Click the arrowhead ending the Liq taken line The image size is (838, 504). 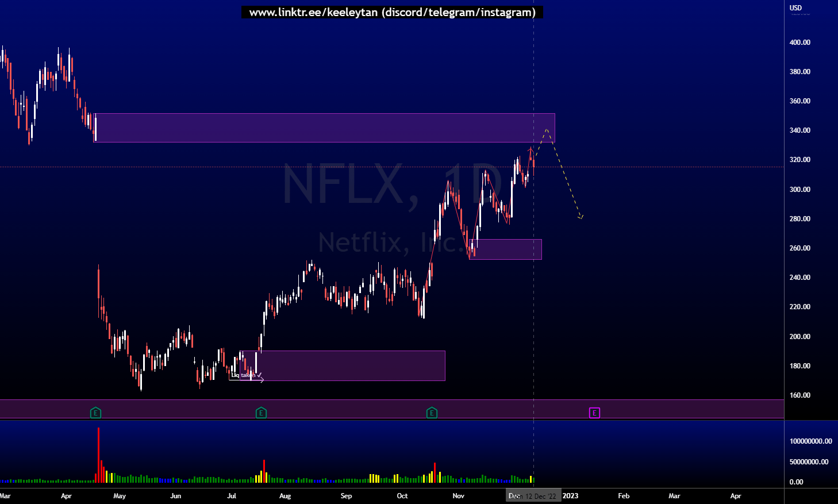(264, 380)
